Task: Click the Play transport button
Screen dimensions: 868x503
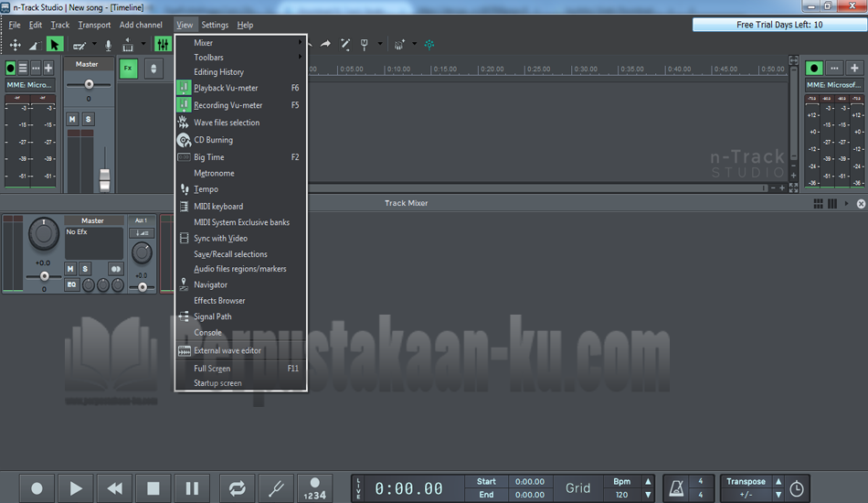Action: click(76, 488)
